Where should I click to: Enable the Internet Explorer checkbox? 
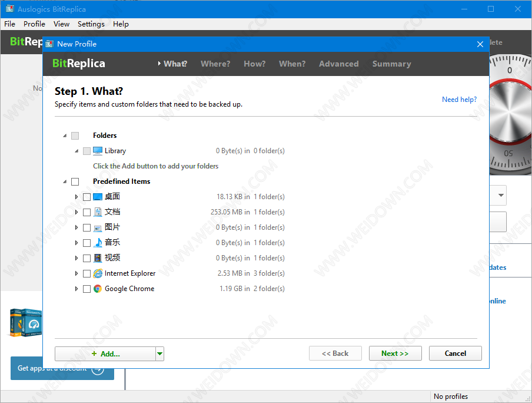click(x=87, y=273)
